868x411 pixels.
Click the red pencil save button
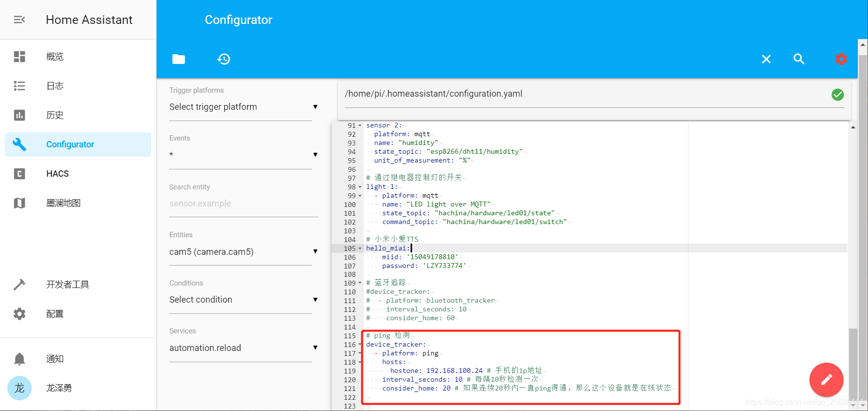coord(827,380)
